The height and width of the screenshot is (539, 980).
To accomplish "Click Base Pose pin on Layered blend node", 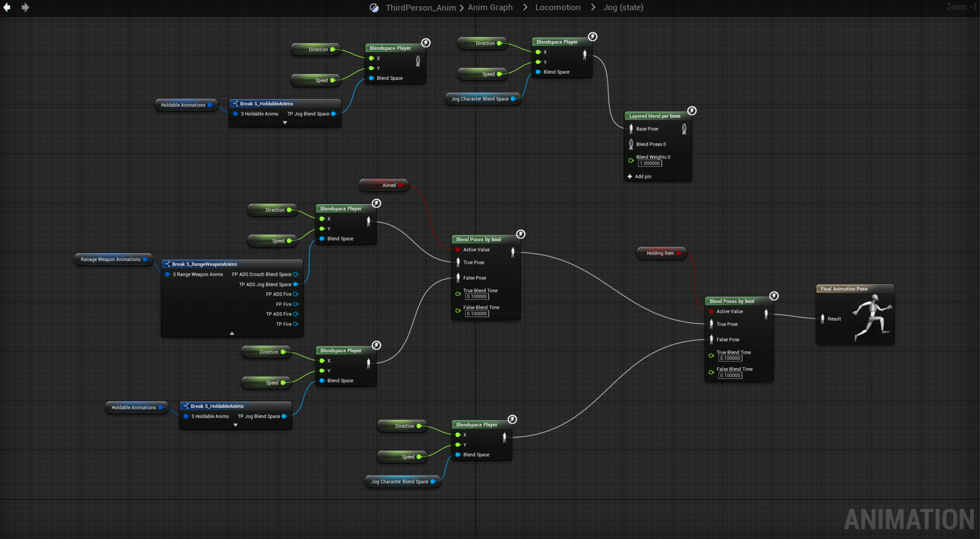I will point(631,129).
